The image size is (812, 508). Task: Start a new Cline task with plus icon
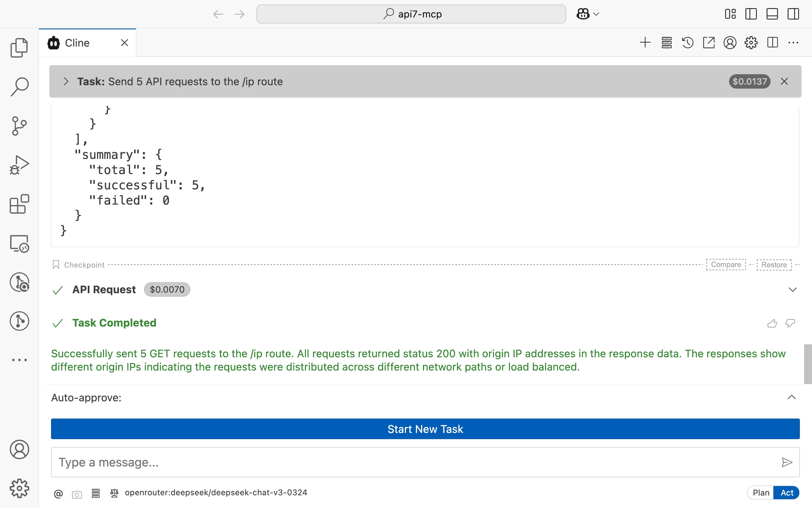pos(645,43)
